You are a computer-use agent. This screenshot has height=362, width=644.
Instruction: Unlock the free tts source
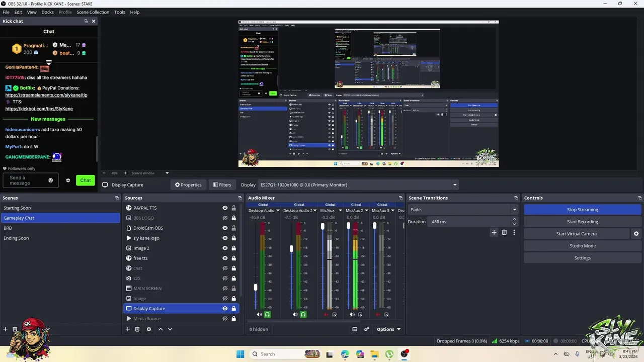tap(233, 258)
